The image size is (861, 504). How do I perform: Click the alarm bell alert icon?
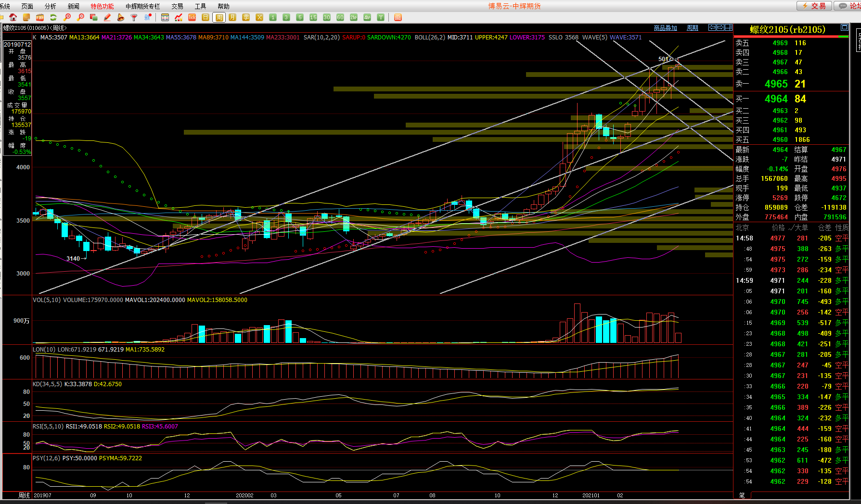click(121, 17)
